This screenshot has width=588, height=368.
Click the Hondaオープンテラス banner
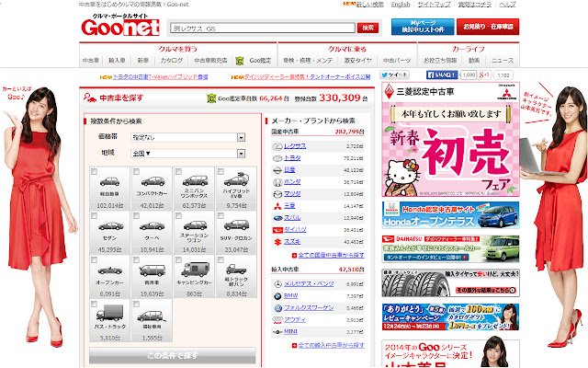click(x=450, y=214)
